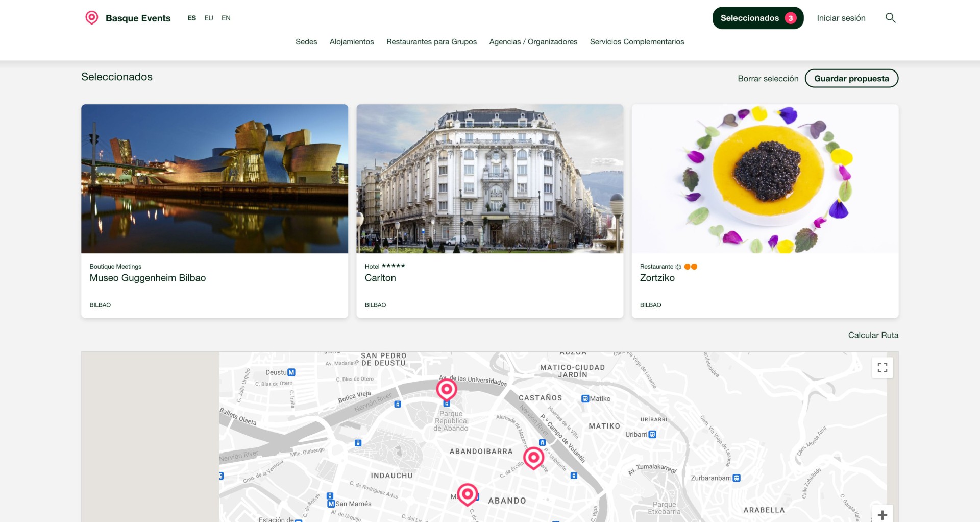Click the SAN PEDRO DE DEUSTU map label
Viewport: 980px width, 522px height.
[x=383, y=359]
